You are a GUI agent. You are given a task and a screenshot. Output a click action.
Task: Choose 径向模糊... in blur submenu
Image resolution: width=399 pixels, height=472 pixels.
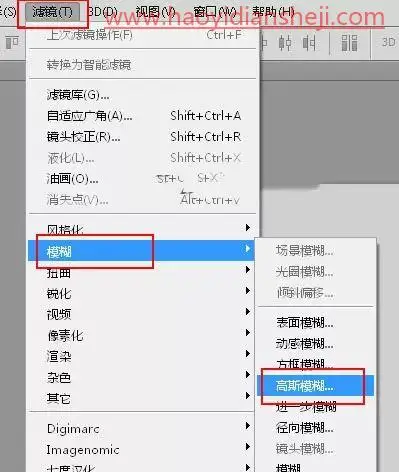point(316,428)
